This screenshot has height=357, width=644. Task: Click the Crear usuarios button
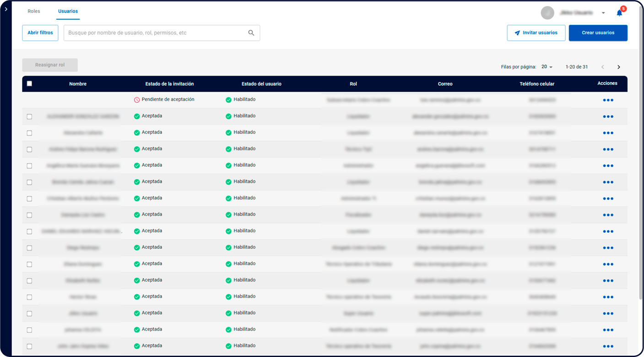tap(598, 33)
